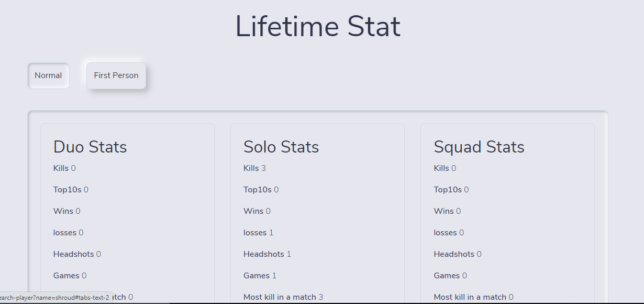Screen dimensions: 644x304
Task: Click Most kill in a match in Solo Stats
Action: click(283, 297)
